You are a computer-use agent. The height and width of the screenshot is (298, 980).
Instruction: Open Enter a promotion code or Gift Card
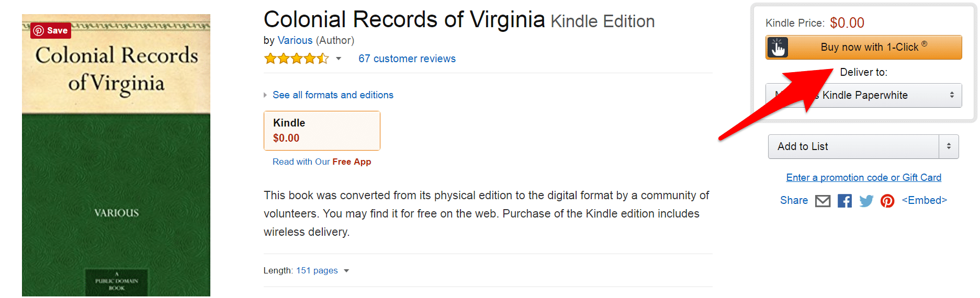click(863, 178)
